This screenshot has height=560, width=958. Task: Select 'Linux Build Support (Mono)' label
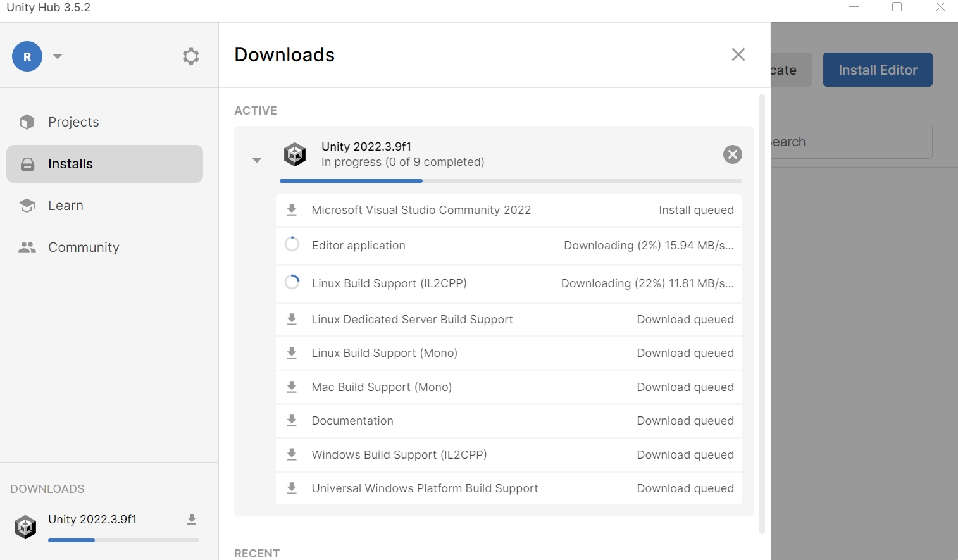[x=384, y=353]
